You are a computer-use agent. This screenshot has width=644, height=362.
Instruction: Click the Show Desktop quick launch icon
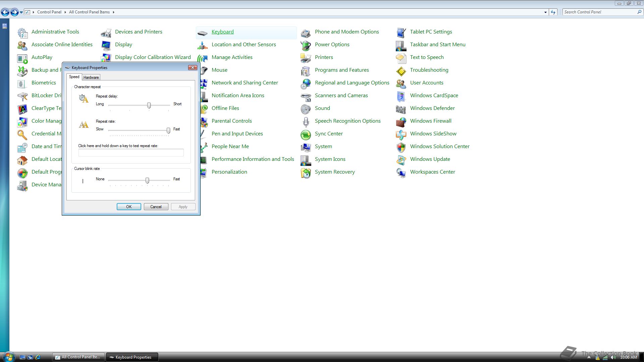tap(22, 357)
